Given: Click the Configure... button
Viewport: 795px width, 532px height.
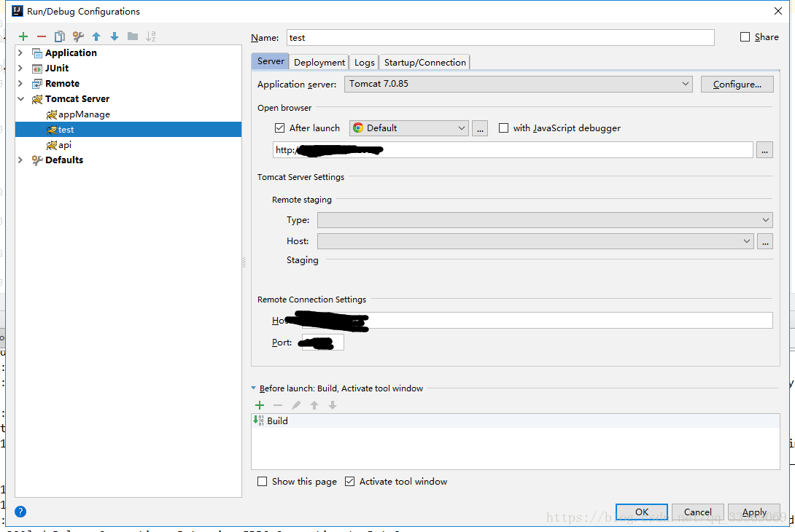Looking at the screenshot, I should (737, 84).
